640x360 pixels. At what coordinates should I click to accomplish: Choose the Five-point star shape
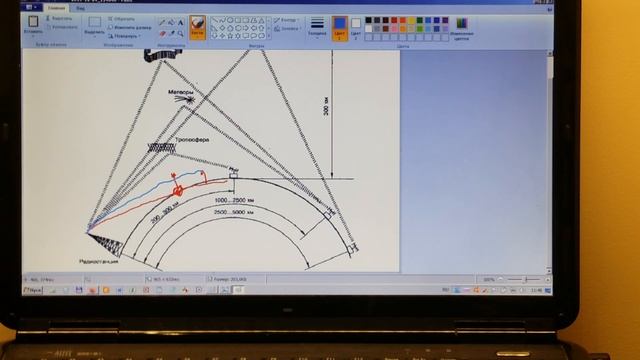tap(230, 36)
